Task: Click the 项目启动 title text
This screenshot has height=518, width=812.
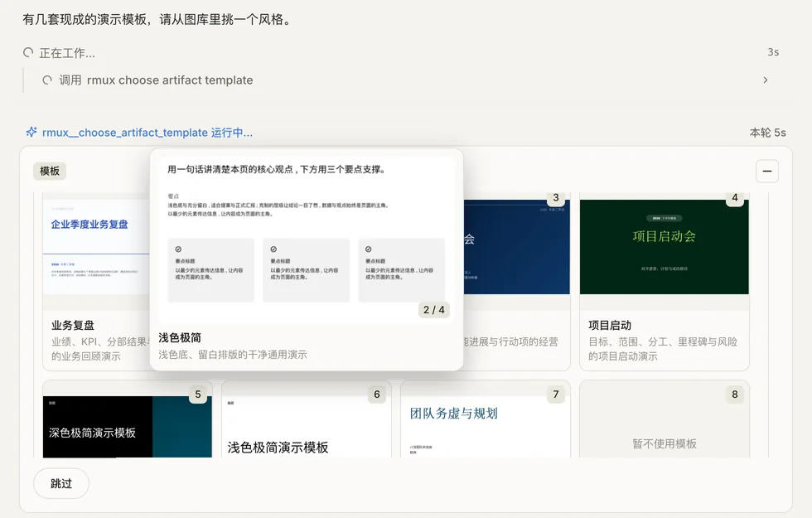Action: pyautogui.click(x=610, y=325)
